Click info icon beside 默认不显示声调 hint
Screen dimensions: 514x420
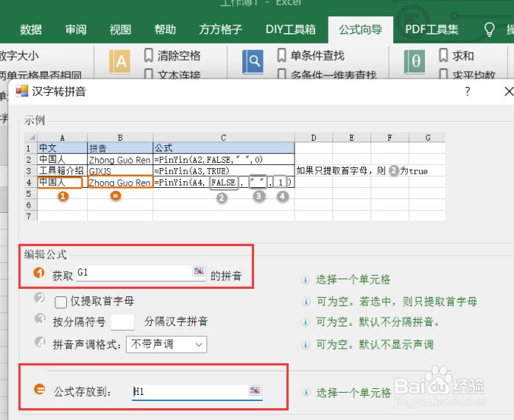306,345
